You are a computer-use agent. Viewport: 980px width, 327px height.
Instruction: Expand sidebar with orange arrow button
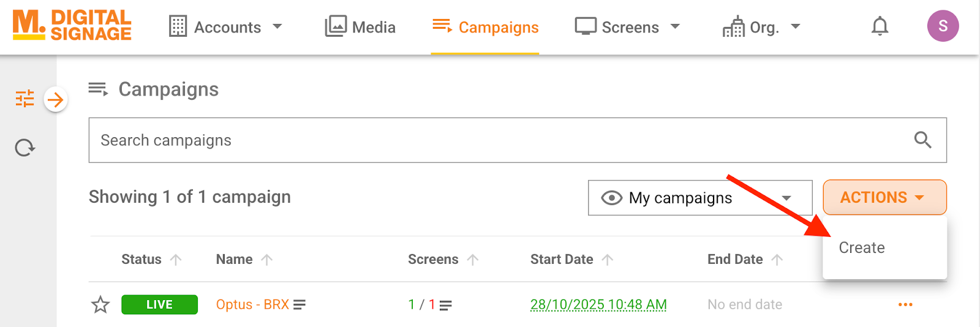click(56, 99)
